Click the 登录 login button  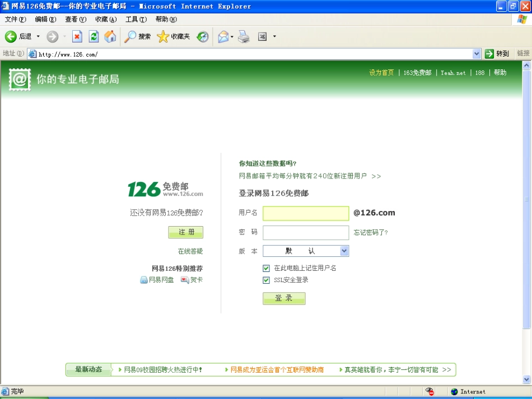[x=284, y=298]
